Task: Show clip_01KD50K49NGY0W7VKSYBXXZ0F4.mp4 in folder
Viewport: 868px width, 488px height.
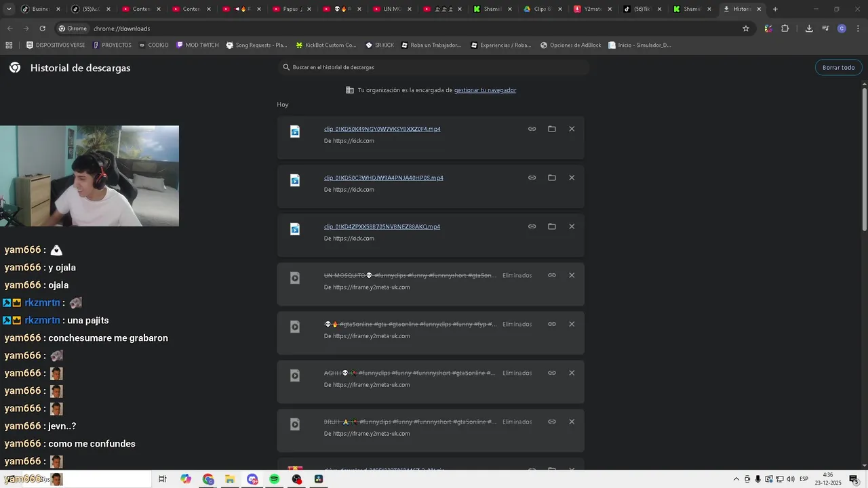Action: pyautogui.click(x=552, y=129)
